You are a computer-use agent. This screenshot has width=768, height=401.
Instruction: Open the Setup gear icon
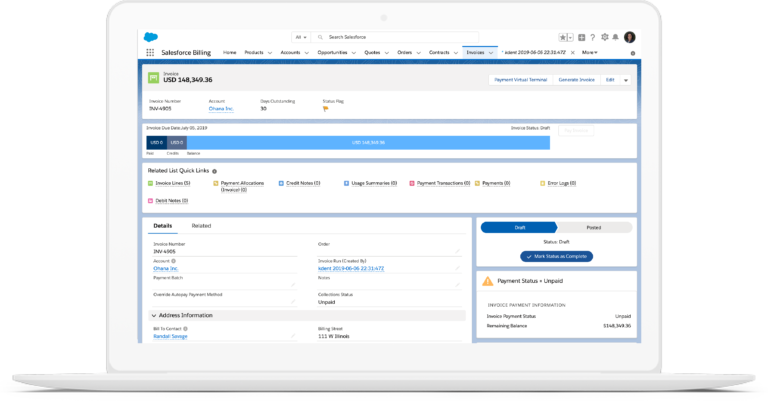(605, 37)
